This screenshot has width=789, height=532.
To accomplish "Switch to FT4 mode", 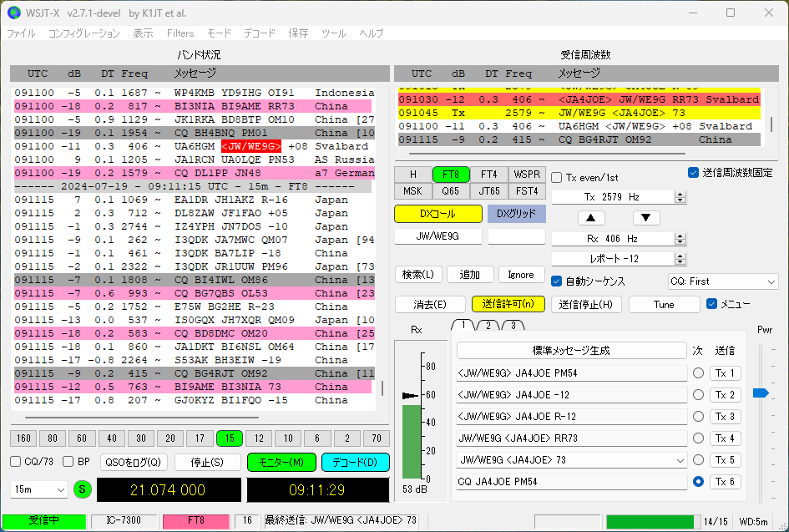I will coord(489,175).
